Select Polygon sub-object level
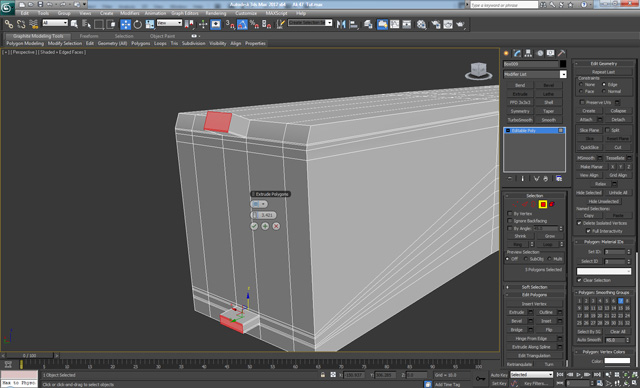Image resolution: width=640 pixels, height=388 pixels. point(543,204)
